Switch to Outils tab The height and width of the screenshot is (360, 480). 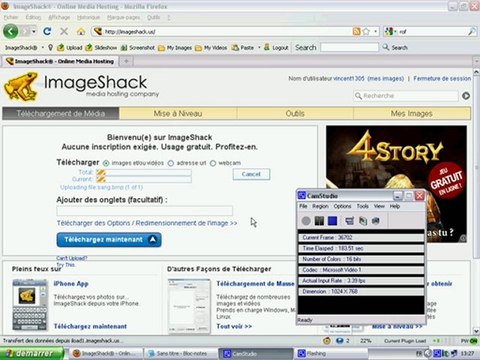295,113
